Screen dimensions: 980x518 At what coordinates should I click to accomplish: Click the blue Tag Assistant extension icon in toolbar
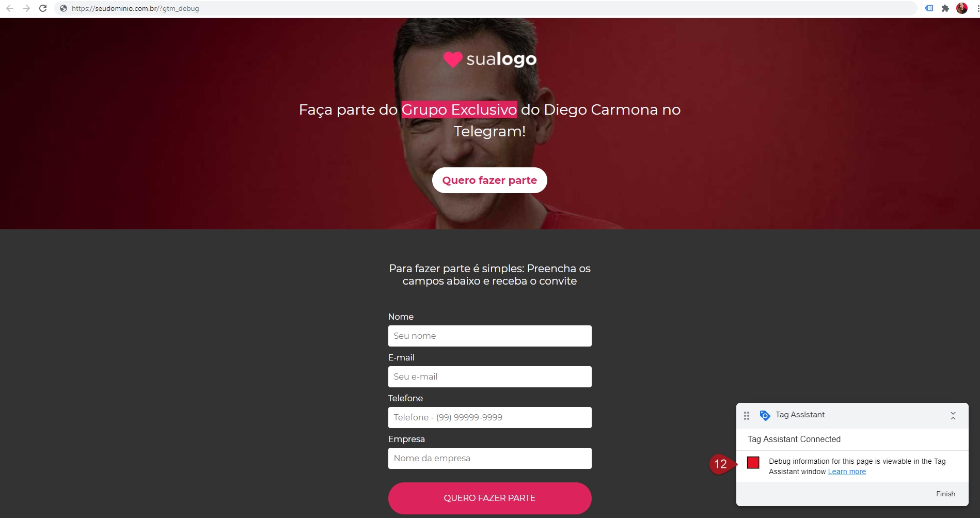coord(929,8)
